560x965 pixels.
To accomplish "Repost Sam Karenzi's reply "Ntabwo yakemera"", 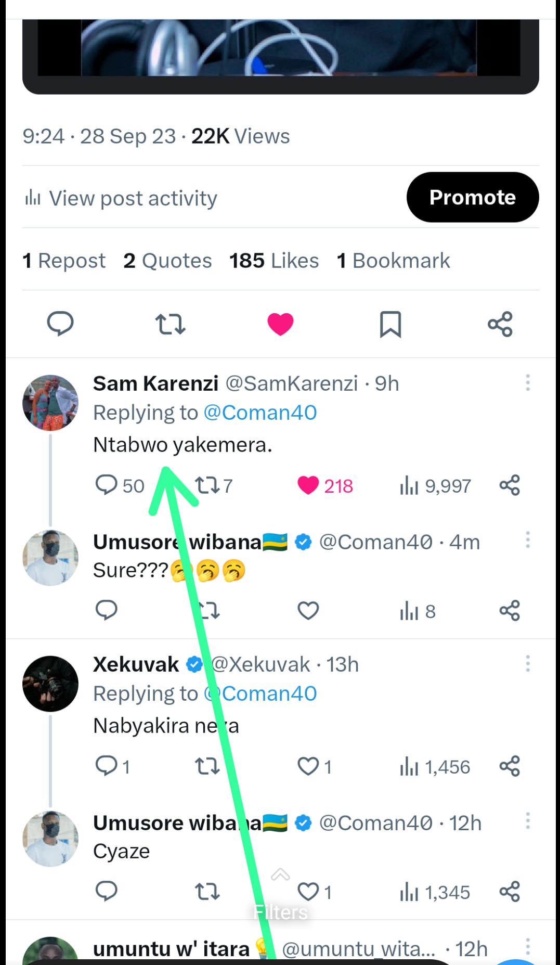I will coord(207,485).
